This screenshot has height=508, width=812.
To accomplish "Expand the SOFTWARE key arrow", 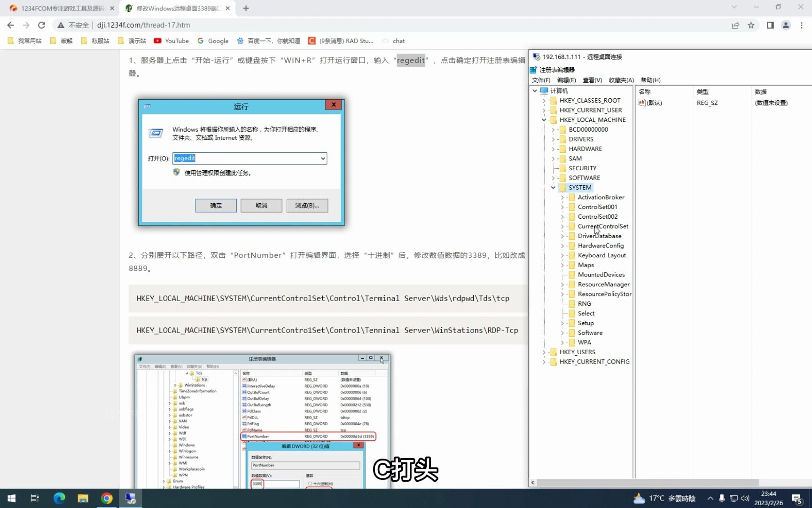I will point(553,178).
